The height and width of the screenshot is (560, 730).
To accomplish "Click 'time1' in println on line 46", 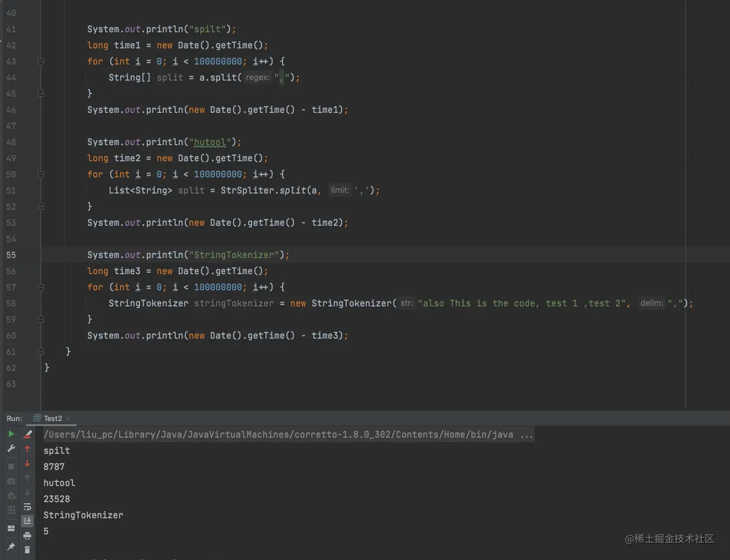I will click(x=325, y=110).
